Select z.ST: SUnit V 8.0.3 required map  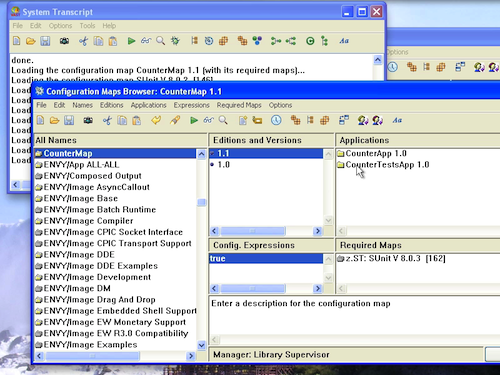point(391,258)
